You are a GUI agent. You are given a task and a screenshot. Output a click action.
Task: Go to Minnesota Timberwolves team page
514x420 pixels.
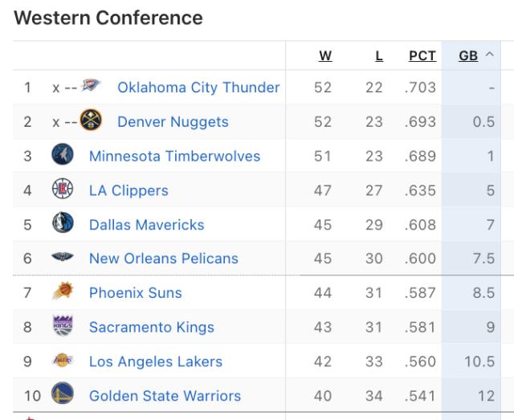(174, 157)
